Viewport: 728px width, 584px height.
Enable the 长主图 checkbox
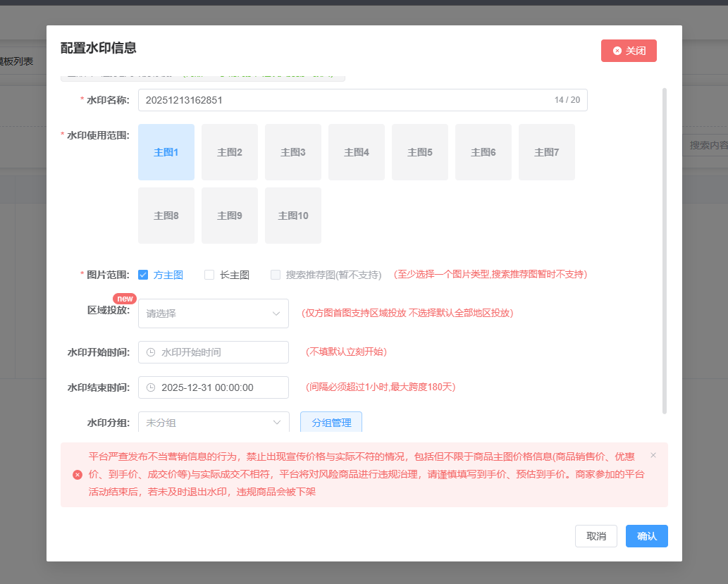209,275
